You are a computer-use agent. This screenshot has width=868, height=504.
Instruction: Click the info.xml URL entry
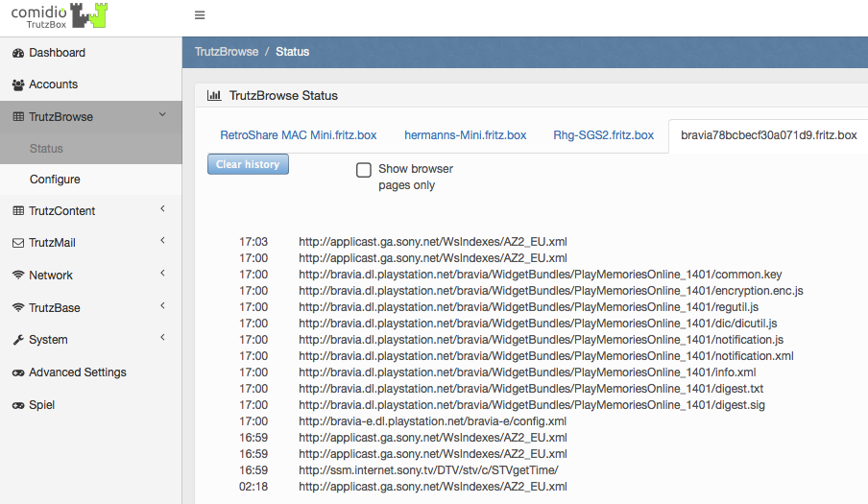tap(527, 372)
